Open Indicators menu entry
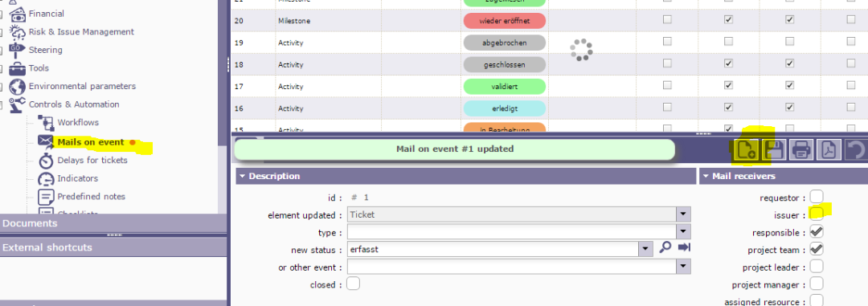Screen dimensions: 868x306 point(77,178)
